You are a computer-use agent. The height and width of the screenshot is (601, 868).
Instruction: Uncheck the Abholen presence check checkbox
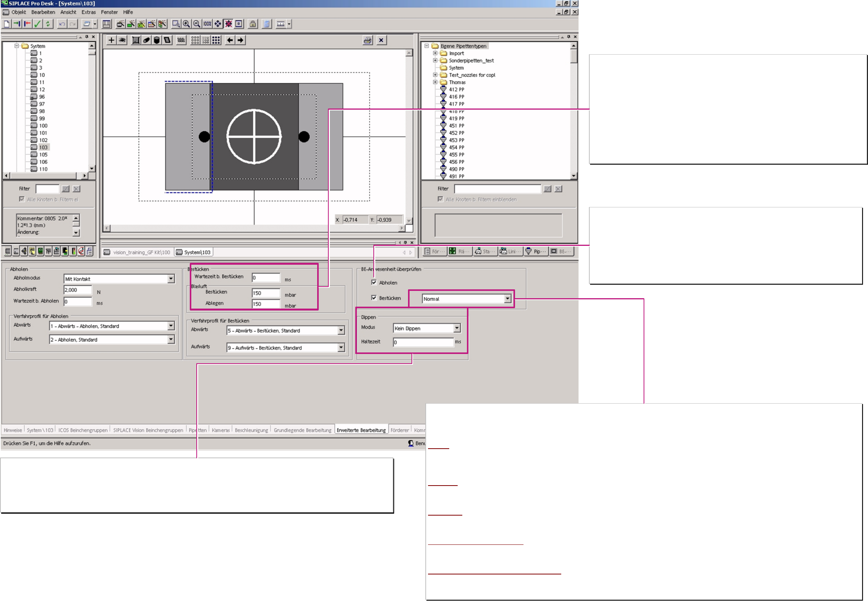(374, 282)
